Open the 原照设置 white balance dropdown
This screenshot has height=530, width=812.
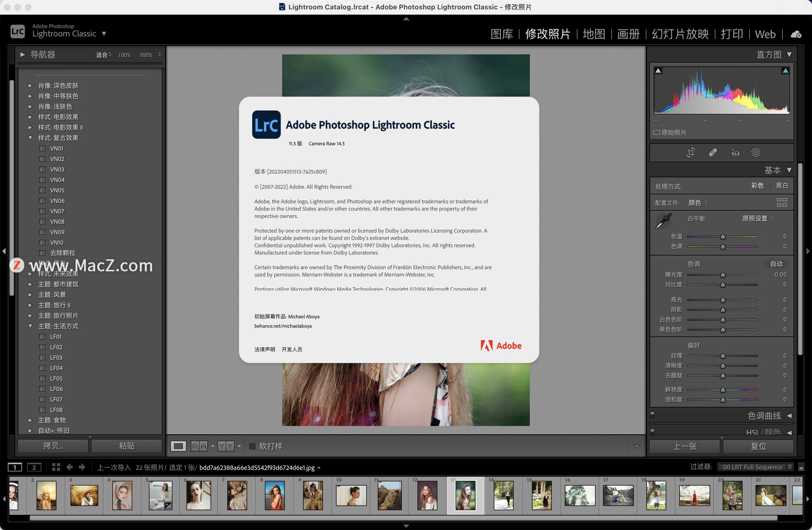click(x=758, y=219)
